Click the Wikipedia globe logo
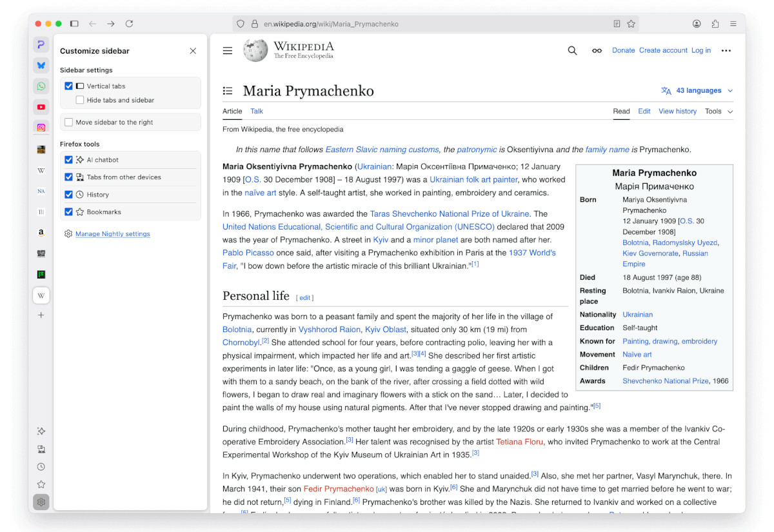The height and width of the screenshot is (532, 774). pos(255,50)
